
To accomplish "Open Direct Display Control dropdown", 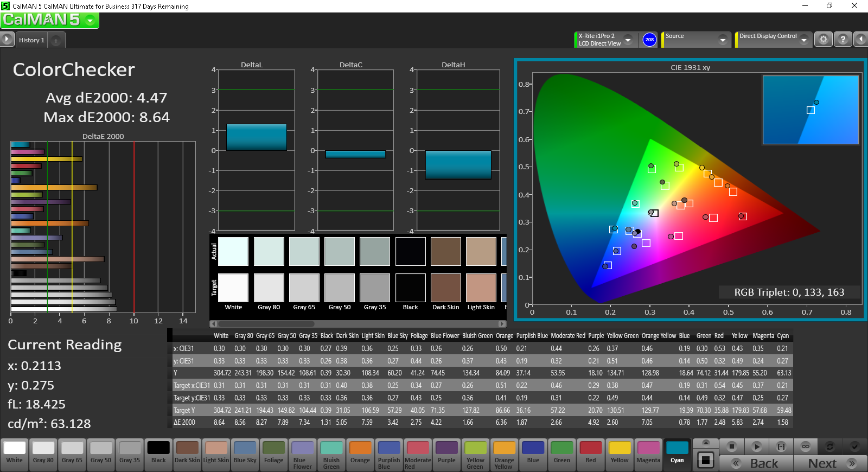I will (x=774, y=40).
